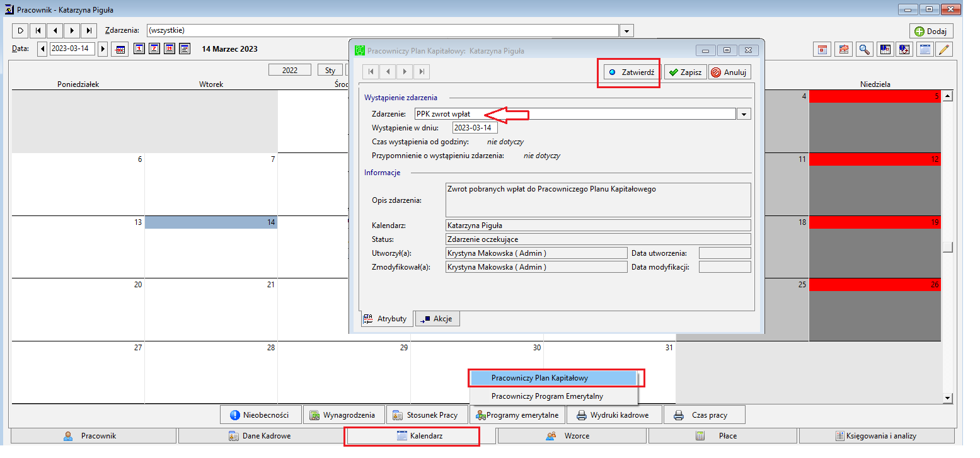Select the 2022 year button above calendar
Viewport: 980px width, 458px height.
tap(290, 70)
